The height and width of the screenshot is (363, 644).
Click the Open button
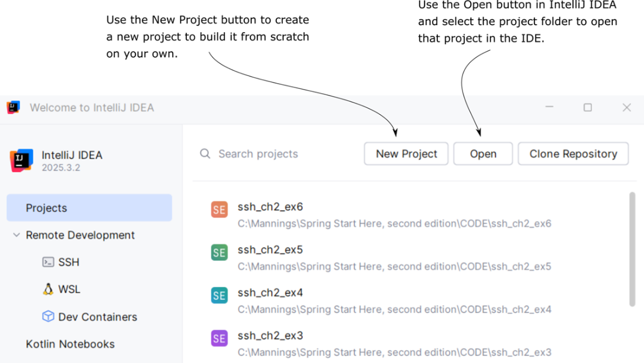tap(483, 153)
